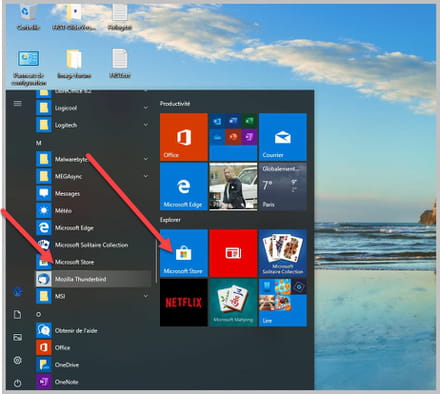Expand the Logicool folder chevron
The height and width of the screenshot is (394, 440).
point(146,108)
